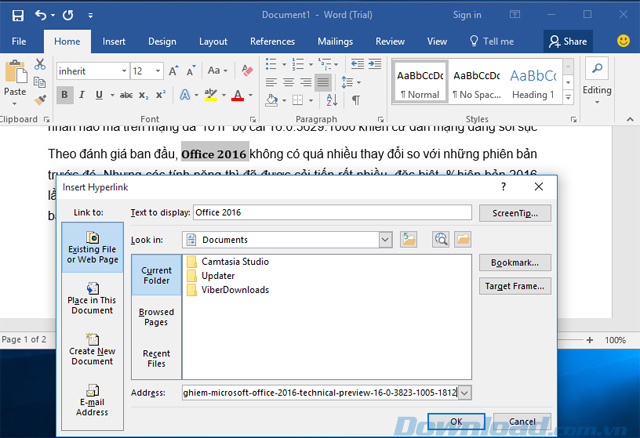Select Place in This Document option
The height and width of the screenshot is (438, 640).
coord(92,299)
